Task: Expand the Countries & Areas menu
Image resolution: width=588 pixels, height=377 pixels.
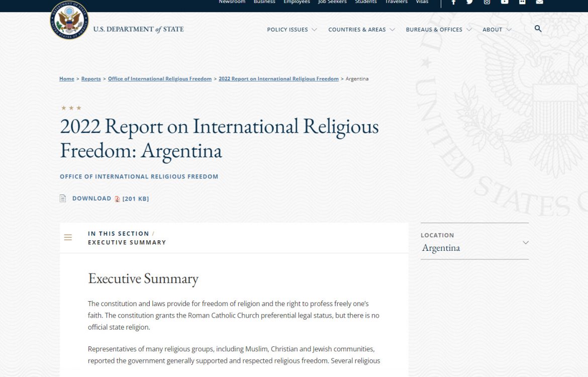Action: (361, 30)
